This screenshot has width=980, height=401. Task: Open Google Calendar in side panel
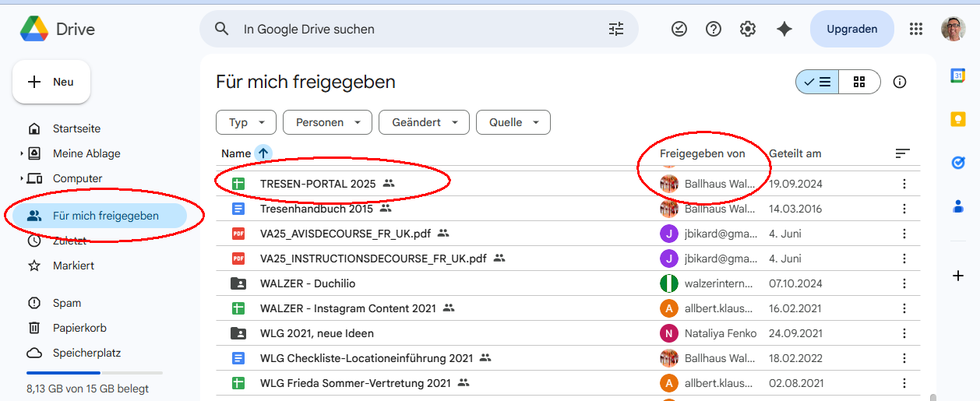coord(958,76)
